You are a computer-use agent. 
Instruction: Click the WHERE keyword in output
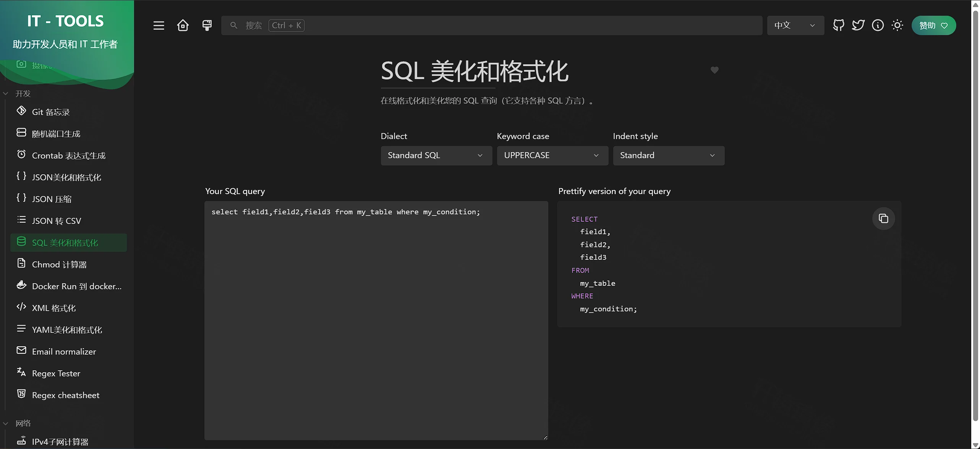click(582, 296)
